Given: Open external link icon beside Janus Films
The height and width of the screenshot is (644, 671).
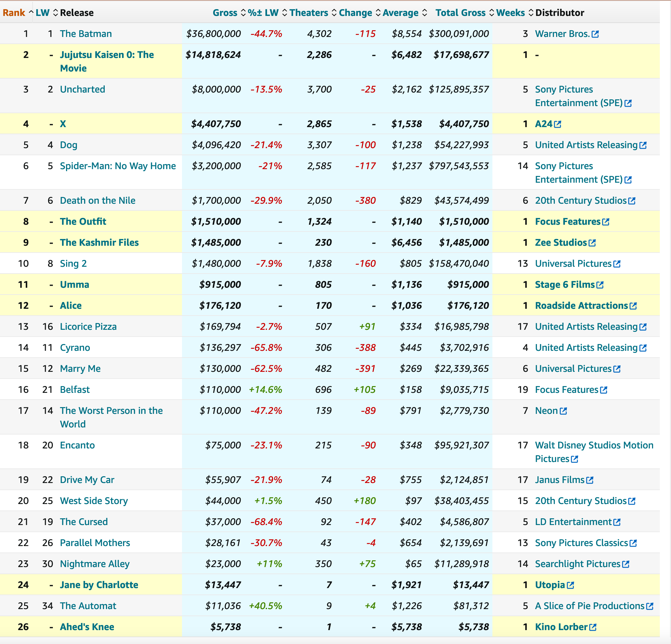Looking at the screenshot, I should point(590,480).
